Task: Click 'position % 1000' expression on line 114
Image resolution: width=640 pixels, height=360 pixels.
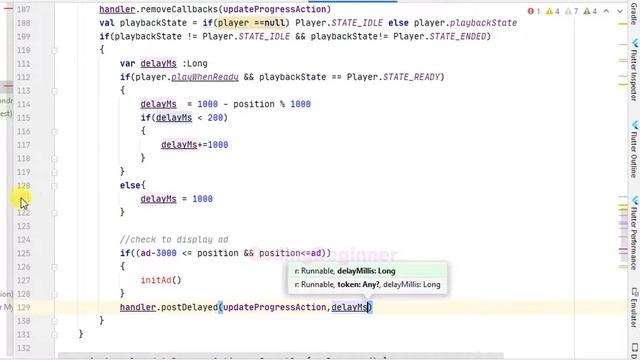Action: coord(272,104)
